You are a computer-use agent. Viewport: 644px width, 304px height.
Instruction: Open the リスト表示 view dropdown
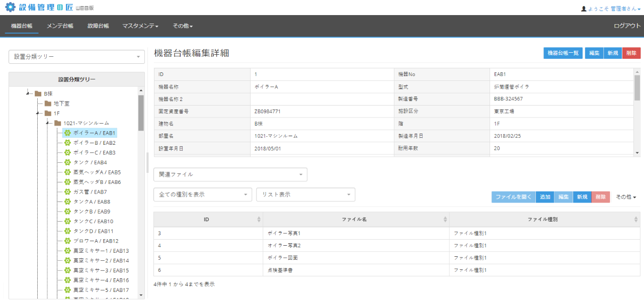(x=305, y=194)
